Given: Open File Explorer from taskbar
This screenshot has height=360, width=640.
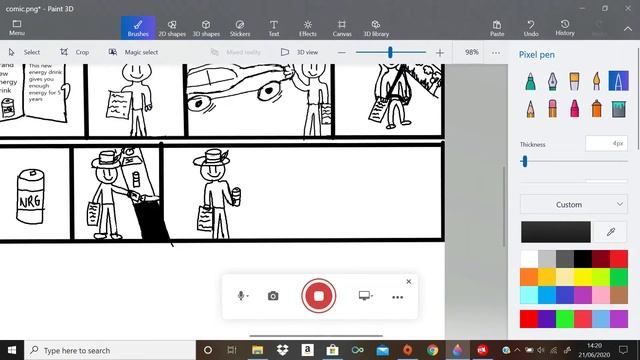Looking at the screenshot, I should coord(258,350).
